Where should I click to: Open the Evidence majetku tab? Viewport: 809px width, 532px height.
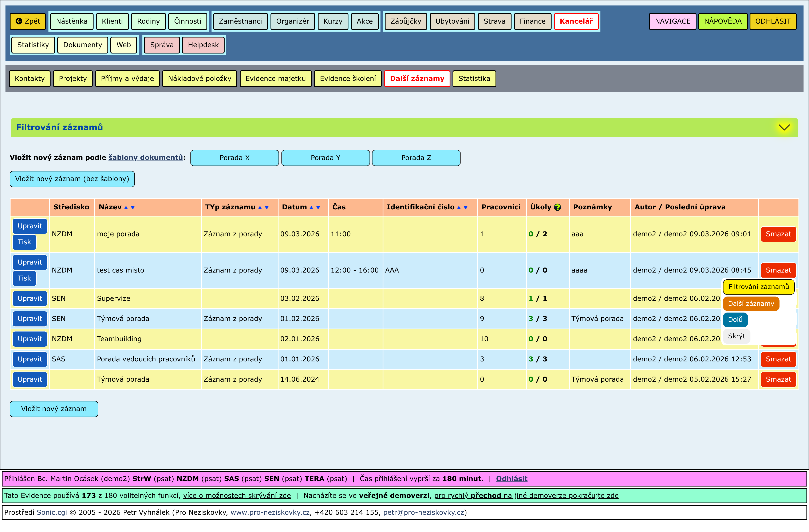click(275, 79)
